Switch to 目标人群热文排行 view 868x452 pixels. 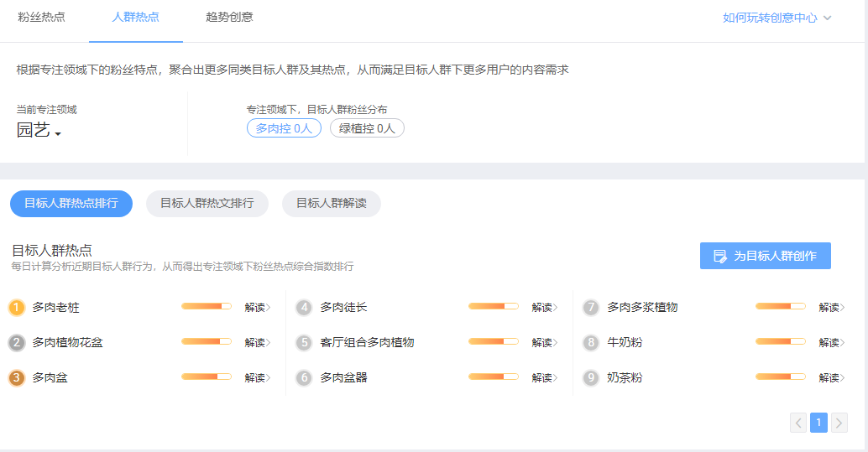point(207,203)
